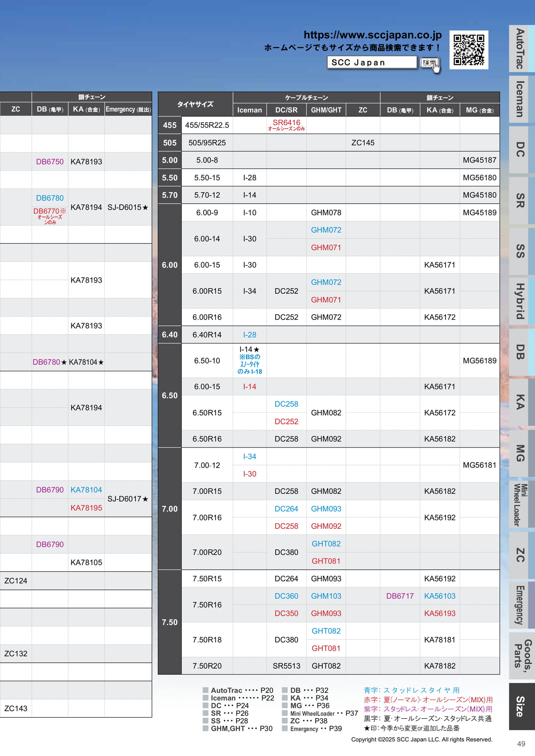The width and height of the screenshot is (535, 756).
Task: Select the GHM078 cell
Action: pos(326,213)
